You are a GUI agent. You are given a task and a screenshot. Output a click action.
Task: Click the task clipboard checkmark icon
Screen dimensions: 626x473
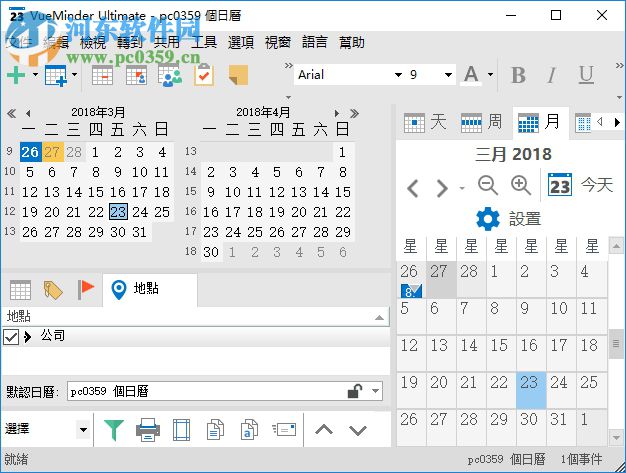point(204,75)
